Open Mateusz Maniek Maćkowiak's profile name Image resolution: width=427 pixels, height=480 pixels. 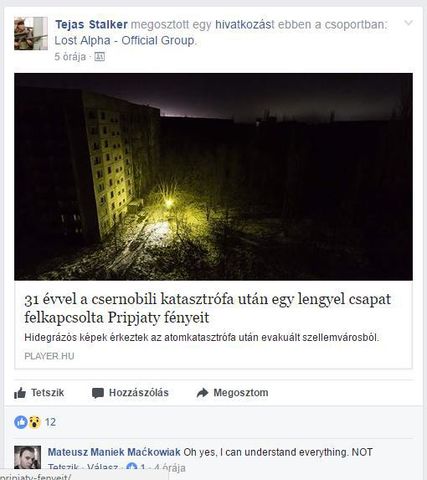(x=114, y=452)
